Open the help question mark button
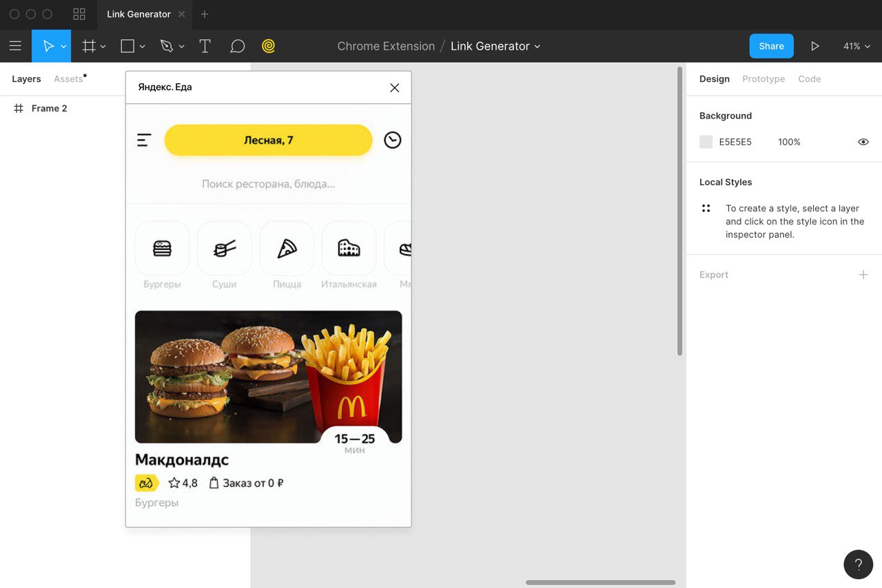Image resolution: width=882 pixels, height=588 pixels. tap(858, 565)
